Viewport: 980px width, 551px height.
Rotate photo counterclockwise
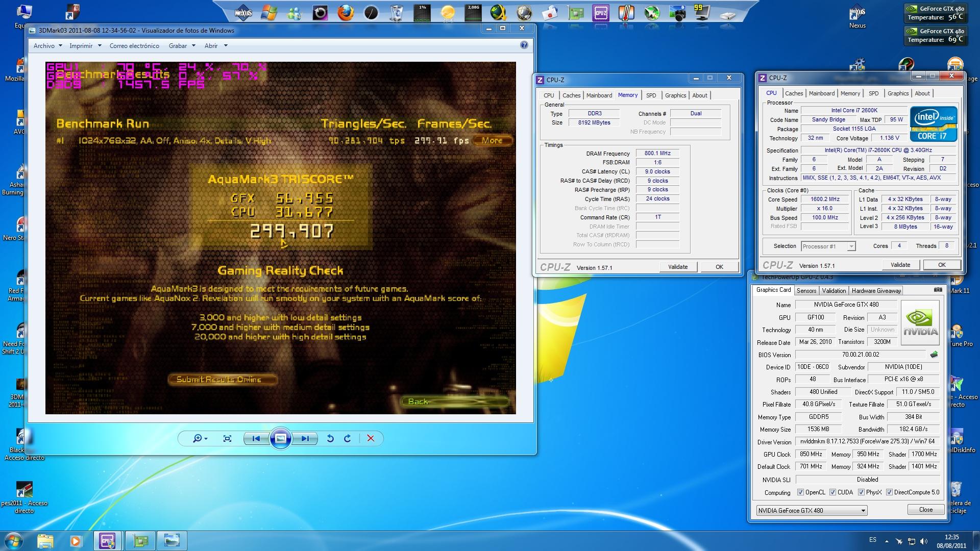coord(330,438)
